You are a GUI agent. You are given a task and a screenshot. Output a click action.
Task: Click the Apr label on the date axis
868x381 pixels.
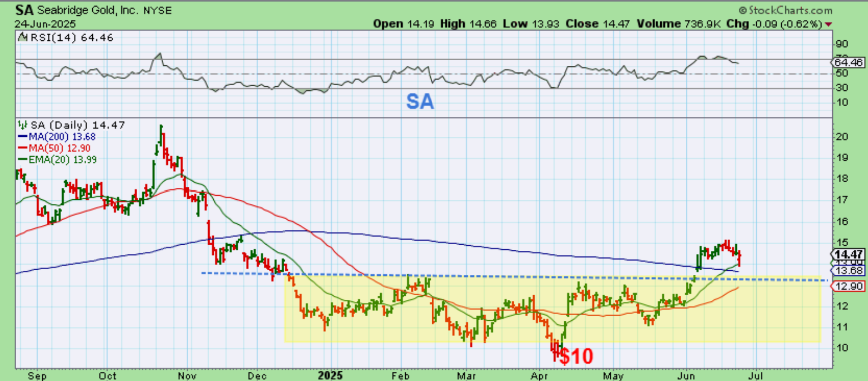539,375
